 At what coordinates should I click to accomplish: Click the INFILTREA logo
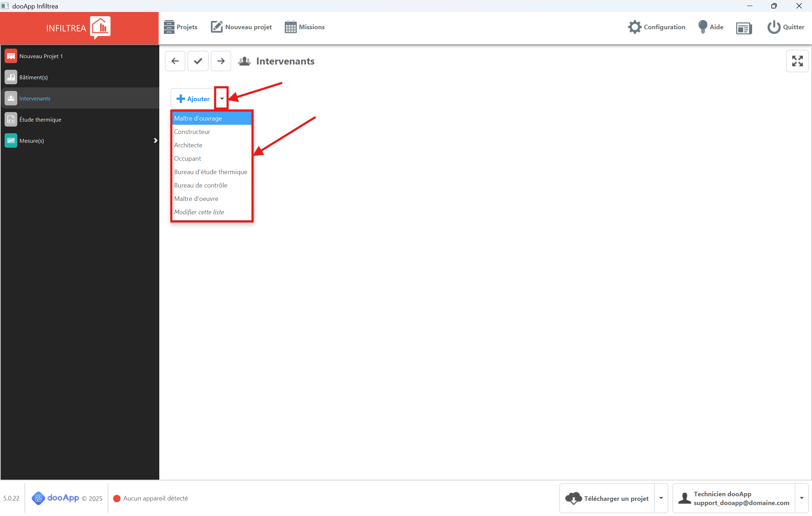[79, 28]
